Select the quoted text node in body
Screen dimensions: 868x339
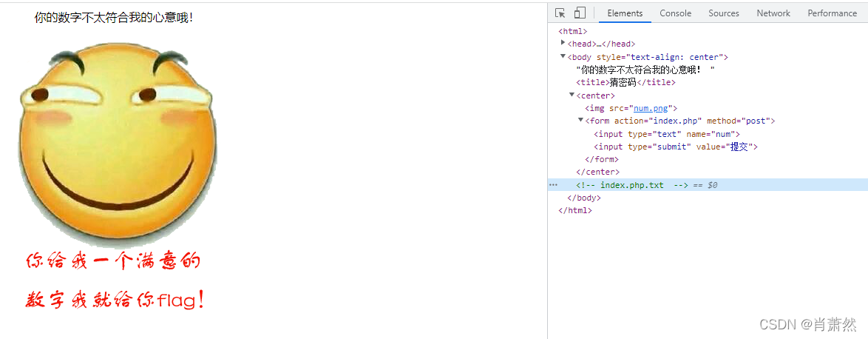click(x=645, y=70)
